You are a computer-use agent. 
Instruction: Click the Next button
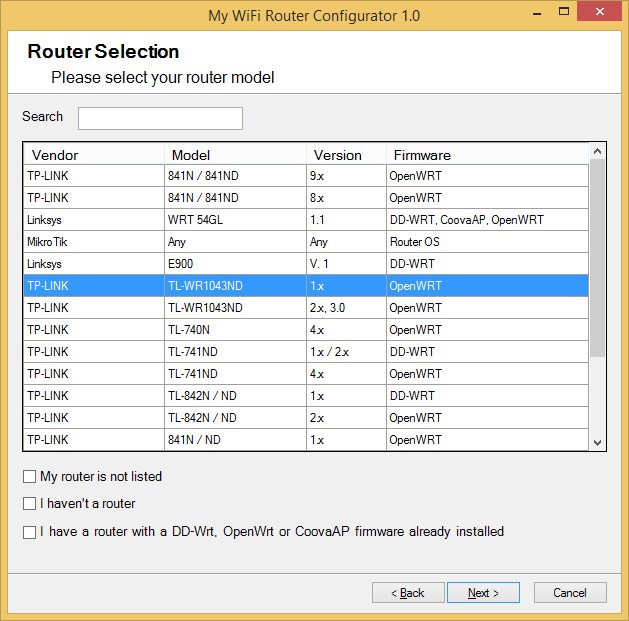tap(483, 593)
